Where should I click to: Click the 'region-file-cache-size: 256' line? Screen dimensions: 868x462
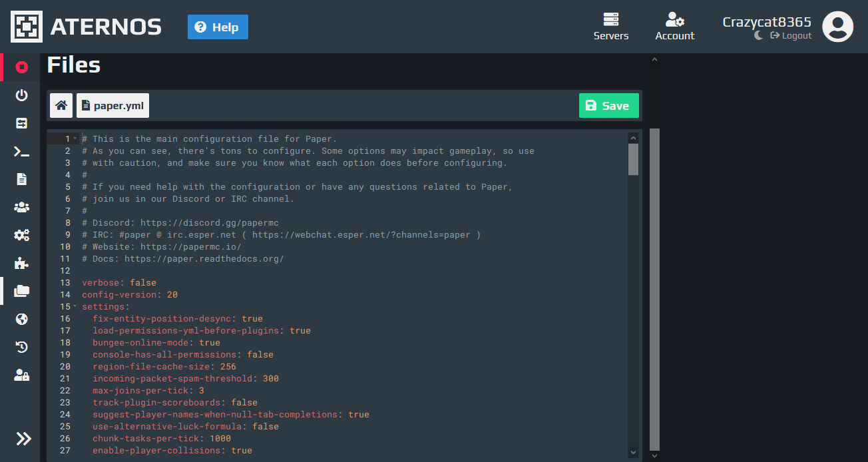[164, 366]
